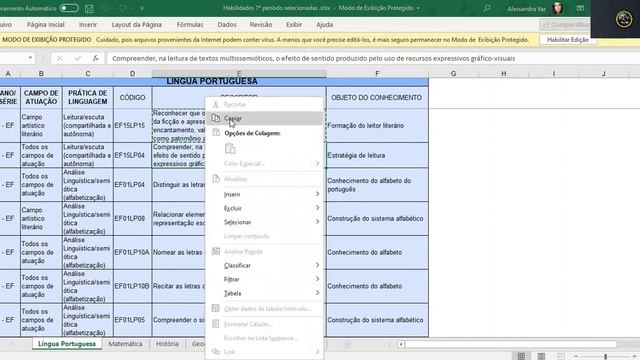Open the Exibir ribbon tab
Viewport: 640px width, 360px height.
click(x=294, y=24)
